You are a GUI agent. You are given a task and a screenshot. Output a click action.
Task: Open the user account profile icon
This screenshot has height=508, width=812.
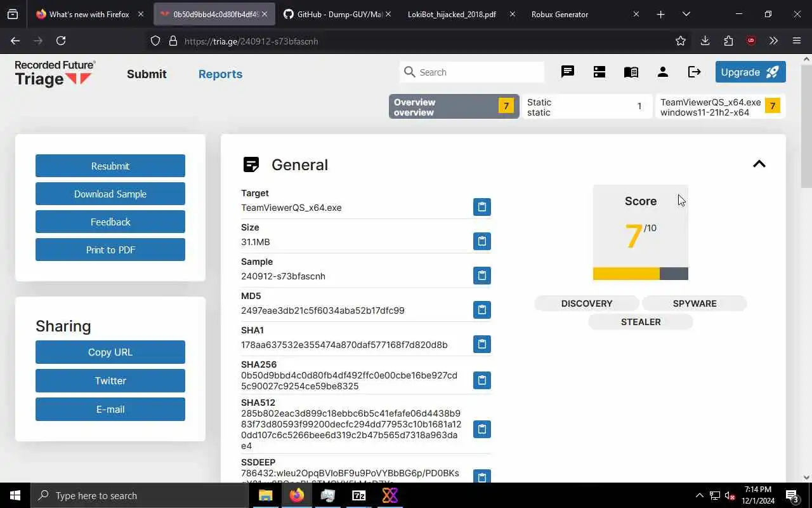(663, 72)
